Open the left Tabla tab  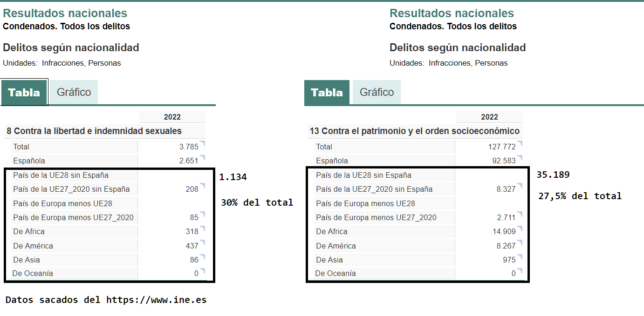tap(24, 92)
